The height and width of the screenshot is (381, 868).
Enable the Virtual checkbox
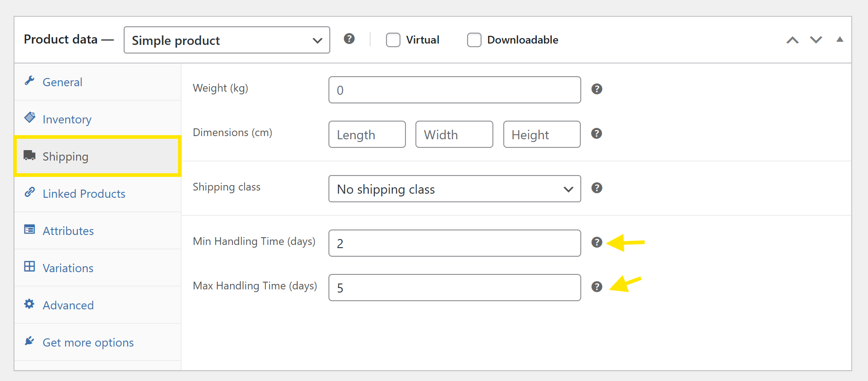(x=393, y=40)
